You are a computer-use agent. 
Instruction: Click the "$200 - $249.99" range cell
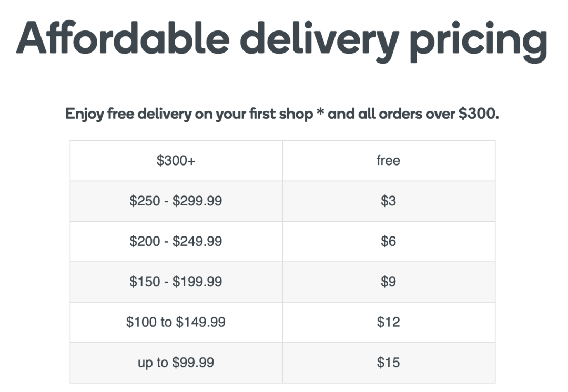[x=176, y=242]
